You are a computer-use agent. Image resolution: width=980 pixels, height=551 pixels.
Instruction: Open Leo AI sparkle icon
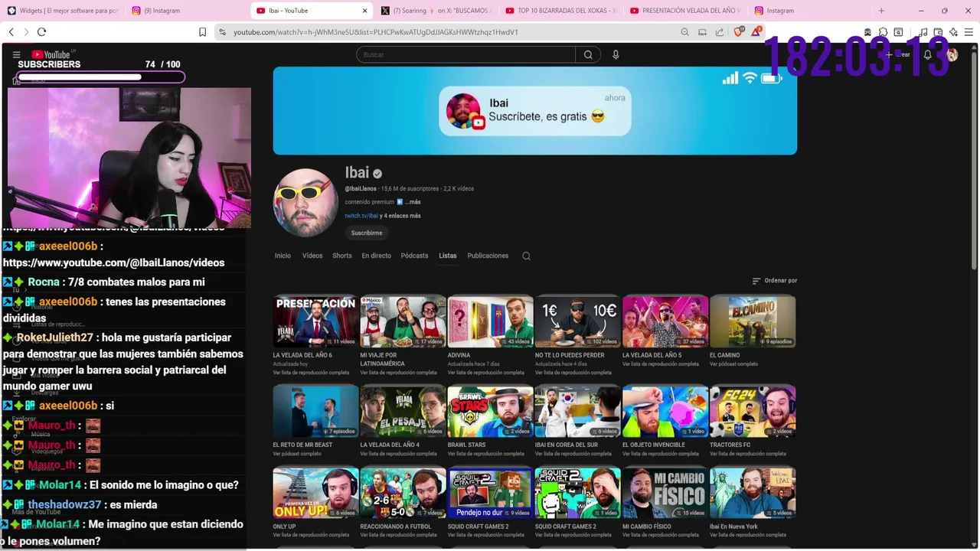point(953,32)
